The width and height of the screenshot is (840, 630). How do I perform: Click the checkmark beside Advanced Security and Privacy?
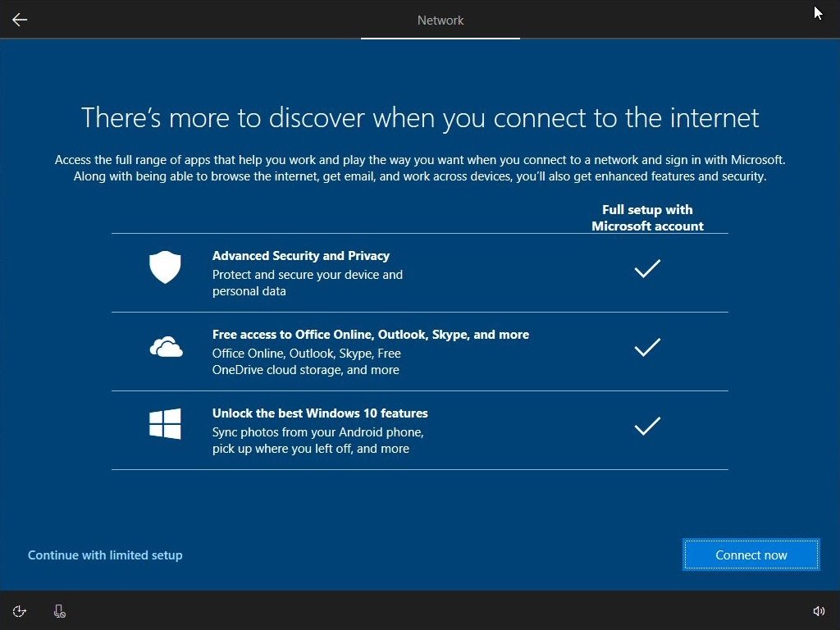pos(647,268)
